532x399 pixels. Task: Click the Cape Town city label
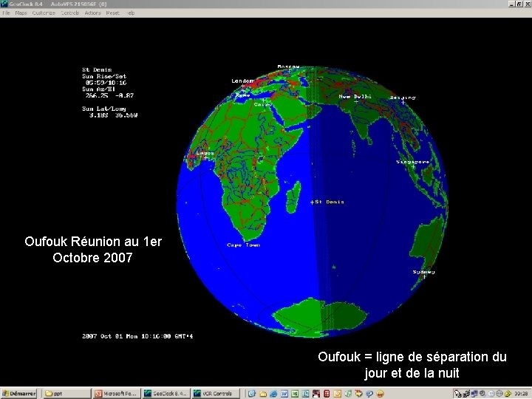244,245
